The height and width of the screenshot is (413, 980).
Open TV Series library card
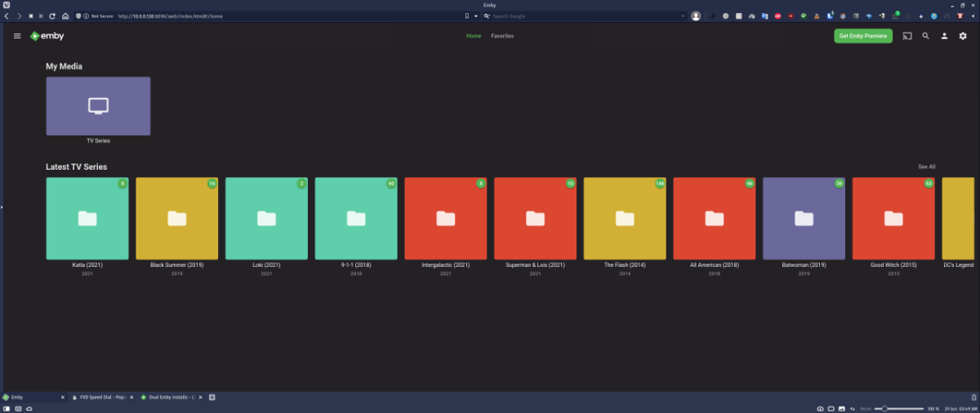click(98, 106)
